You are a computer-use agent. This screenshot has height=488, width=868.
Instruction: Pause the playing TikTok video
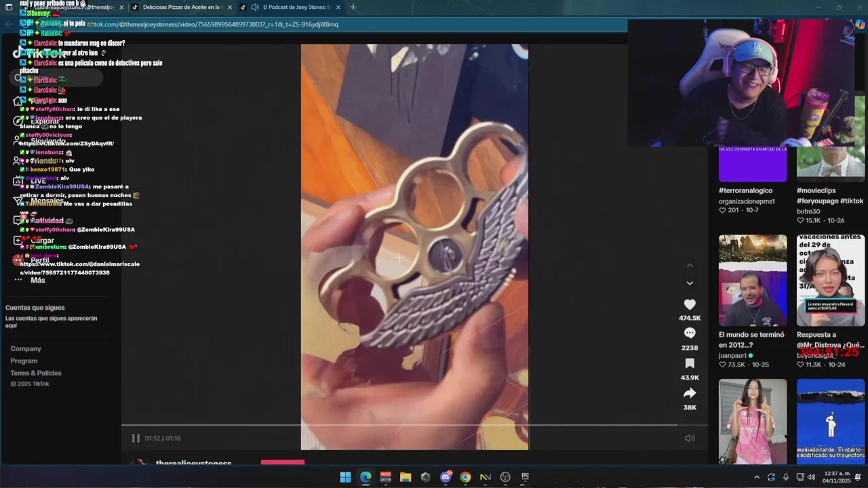[x=136, y=438]
